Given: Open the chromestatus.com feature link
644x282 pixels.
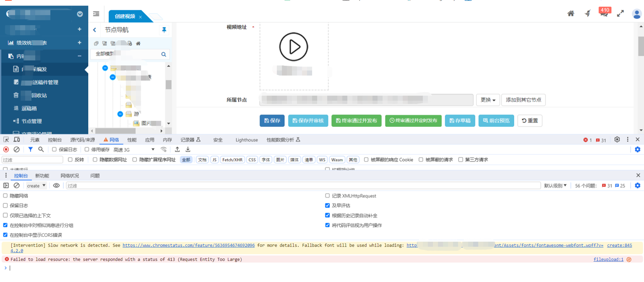Looking at the screenshot, I should tap(188, 245).
